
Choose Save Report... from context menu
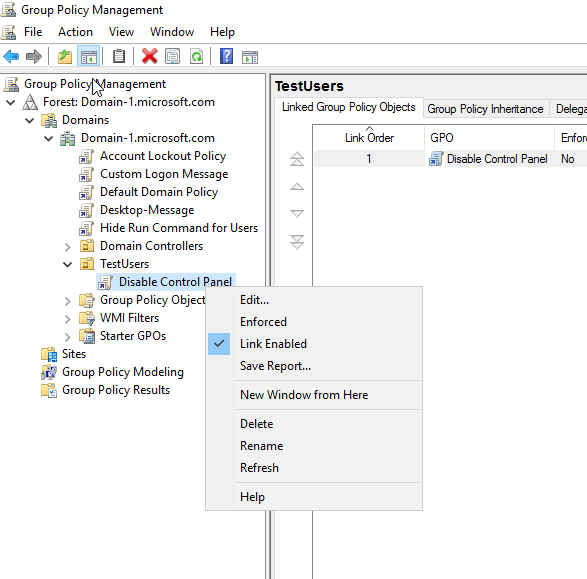click(x=275, y=366)
